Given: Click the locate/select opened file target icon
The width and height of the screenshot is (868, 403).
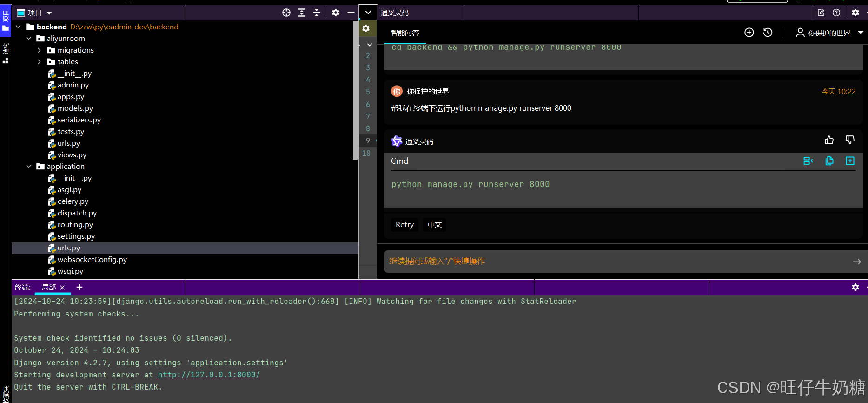Looking at the screenshot, I should tap(286, 13).
